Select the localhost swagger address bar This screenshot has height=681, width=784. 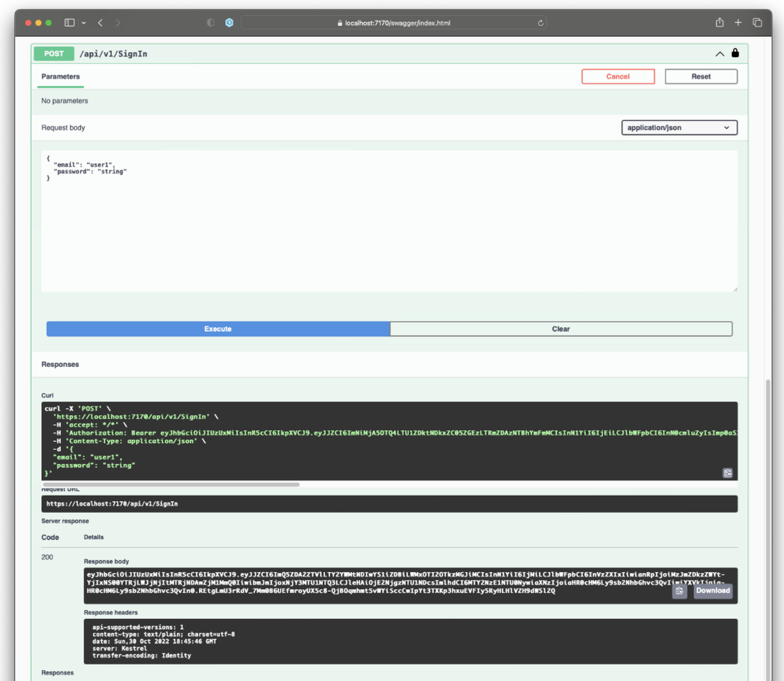coord(393,23)
